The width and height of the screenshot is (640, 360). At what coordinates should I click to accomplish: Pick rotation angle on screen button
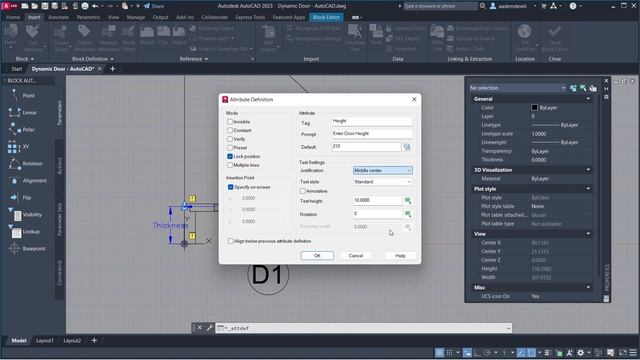[x=407, y=214]
